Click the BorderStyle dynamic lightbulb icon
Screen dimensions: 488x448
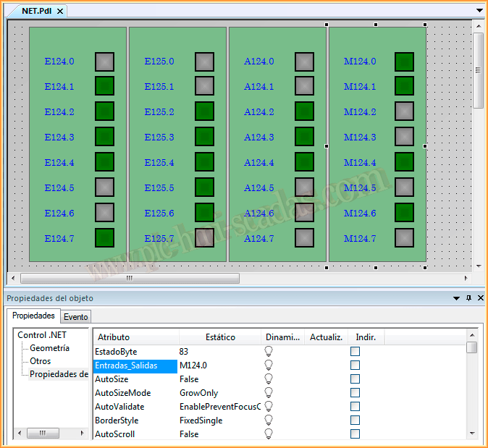(x=269, y=420)
